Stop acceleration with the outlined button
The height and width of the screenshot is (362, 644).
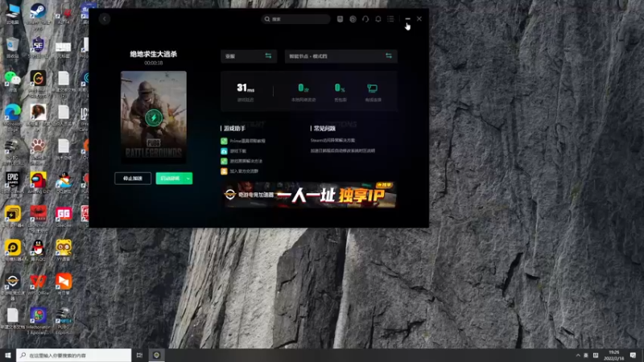click(x=133, y=178)
